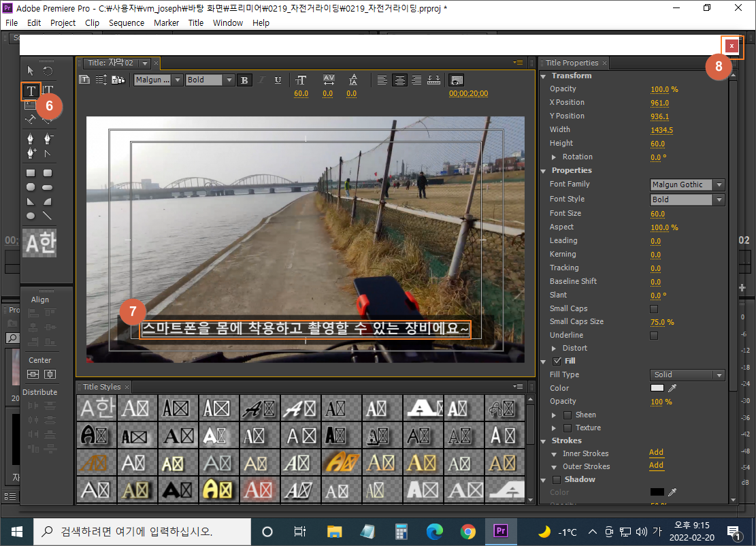Select the Rounded Corner Rectangle tool
This screenshot has height=546, width=756.
coord(48,173)
